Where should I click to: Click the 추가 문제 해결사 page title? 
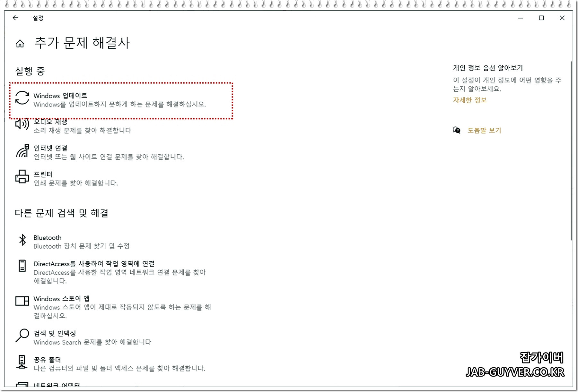click(82, 43)
